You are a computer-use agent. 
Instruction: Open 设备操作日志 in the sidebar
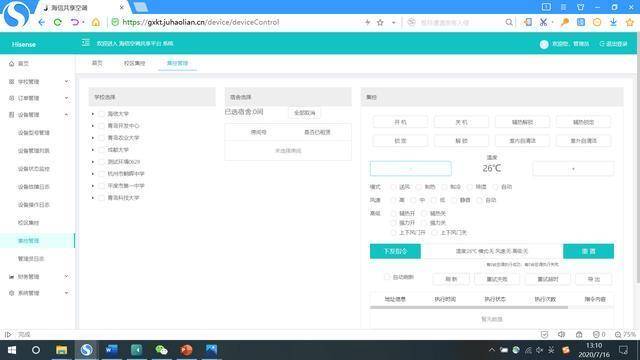33,204
